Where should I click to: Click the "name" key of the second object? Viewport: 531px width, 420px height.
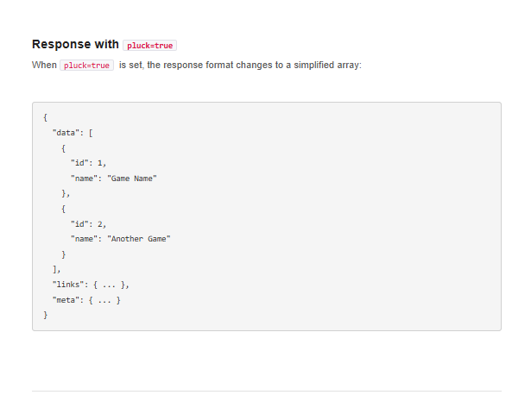(x=83, y=239)
